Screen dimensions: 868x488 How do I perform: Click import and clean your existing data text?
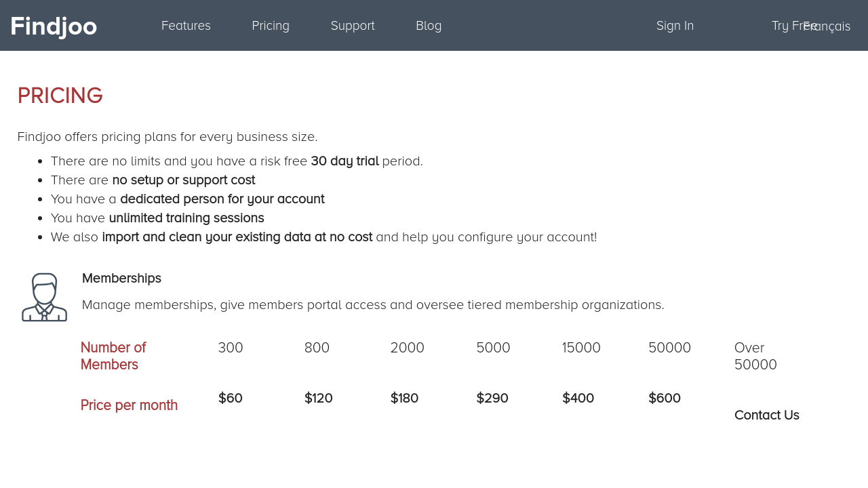click(x=237, y=237)
